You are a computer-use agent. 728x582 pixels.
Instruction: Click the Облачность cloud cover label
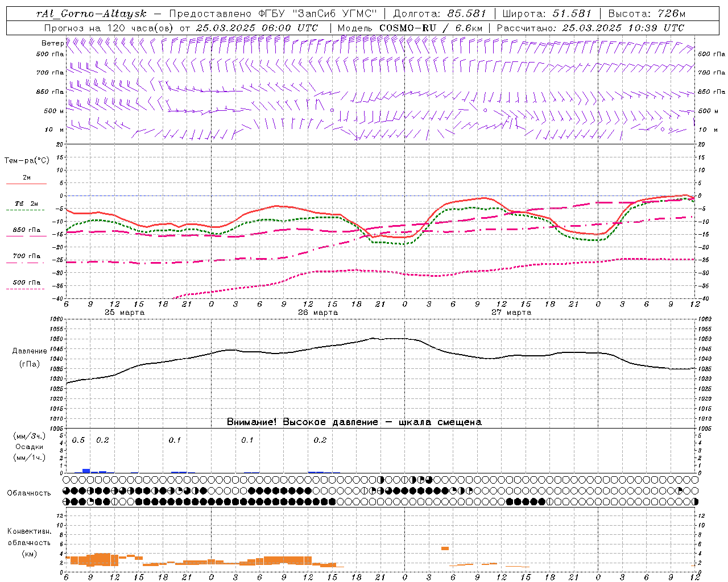point(29,493)
